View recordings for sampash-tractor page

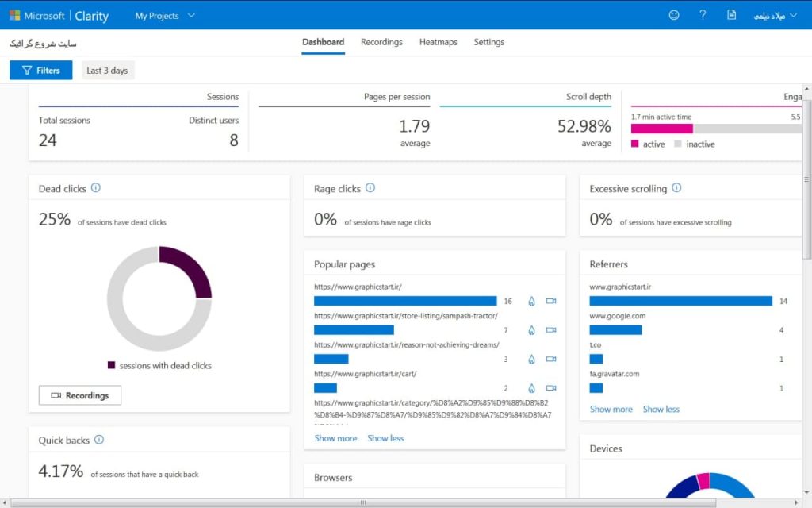pos(551,330)
